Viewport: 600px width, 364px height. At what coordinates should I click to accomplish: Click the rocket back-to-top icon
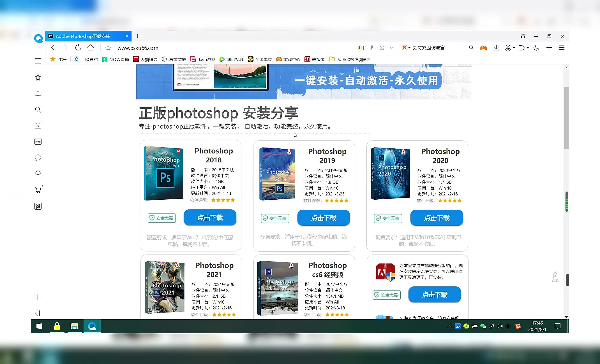click(x=555, y=277)
